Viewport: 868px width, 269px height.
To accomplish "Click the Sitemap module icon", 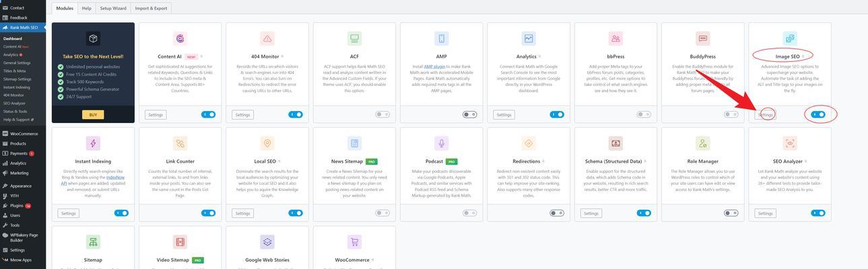I will (93, 242).
